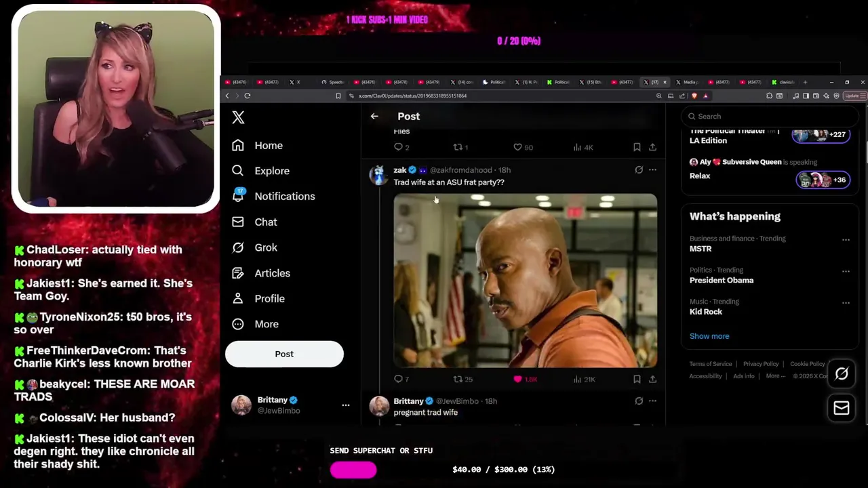Open Grok icon on Brittany reply
The image size is (868, 488).
[639, 401]
